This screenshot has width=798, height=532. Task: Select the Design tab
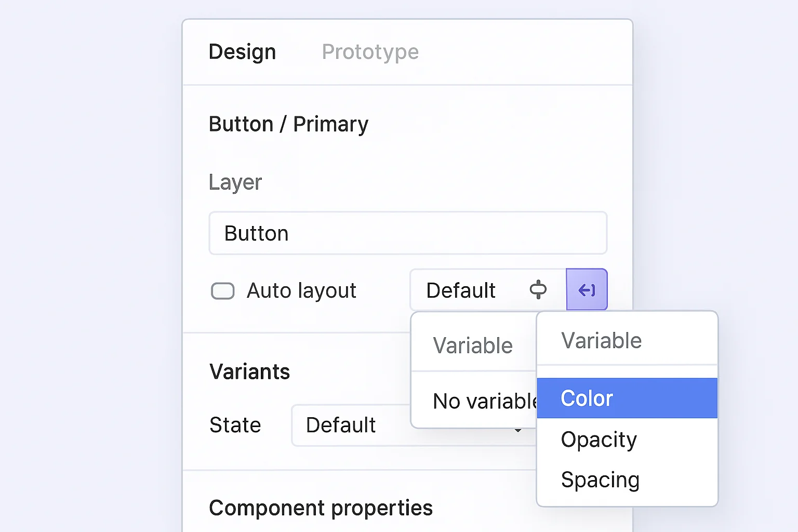pyautogui.click(x=242, y=52)
